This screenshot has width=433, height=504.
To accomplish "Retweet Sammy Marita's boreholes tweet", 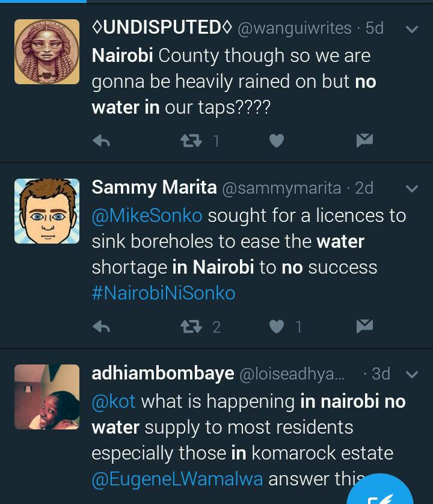I will (192, 327).
